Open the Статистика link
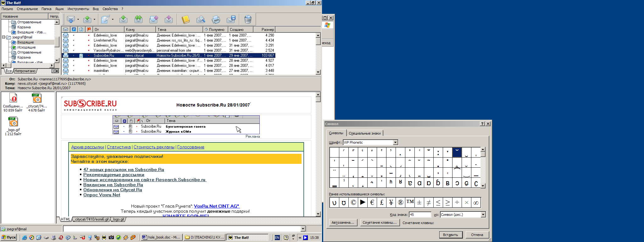The image size is (644, 242). (119, 147)
